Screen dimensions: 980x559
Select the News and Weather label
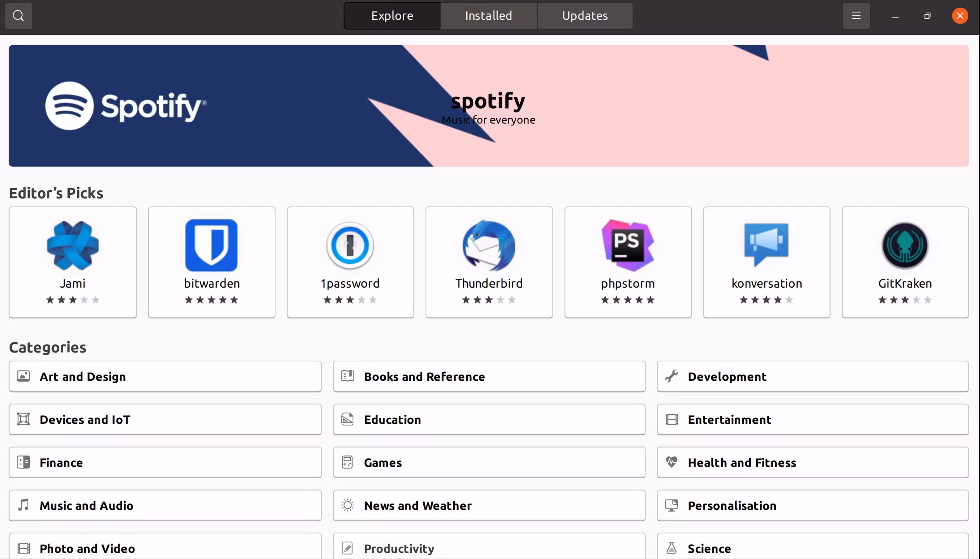(418, 506)
